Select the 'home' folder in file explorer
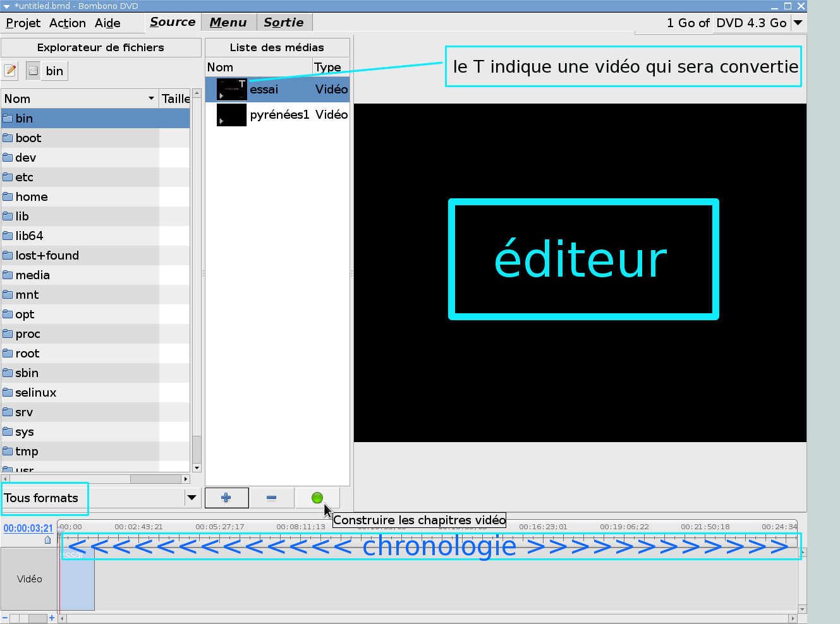The height and width of the screenshot is (624, 840). click(32, 197)
